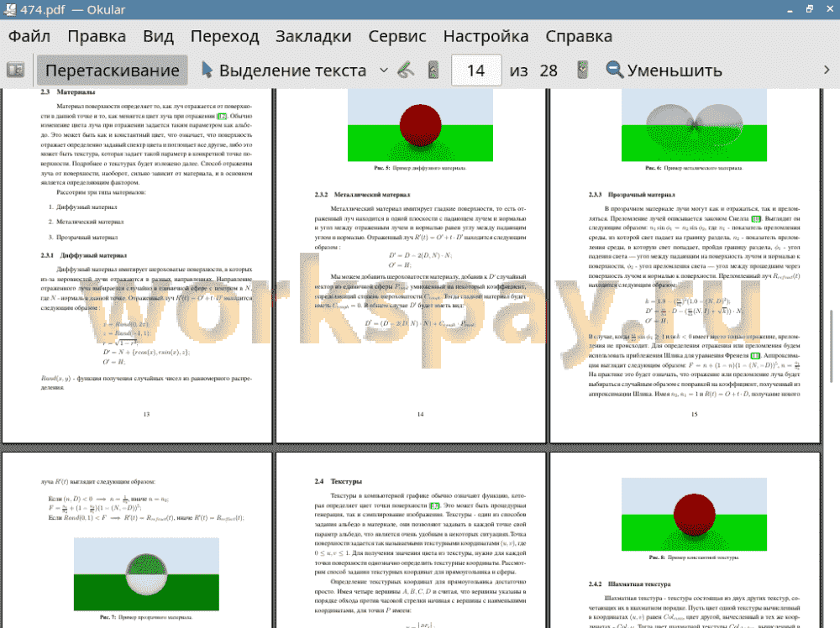
Task: Click the caption 'Рис. 7: Пример прозрачного материала'
Action: coord(146,617)
